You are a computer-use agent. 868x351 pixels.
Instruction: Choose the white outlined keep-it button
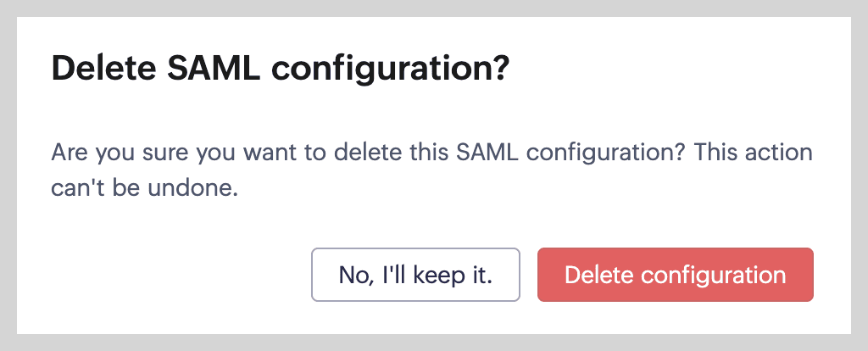(415, 275)
